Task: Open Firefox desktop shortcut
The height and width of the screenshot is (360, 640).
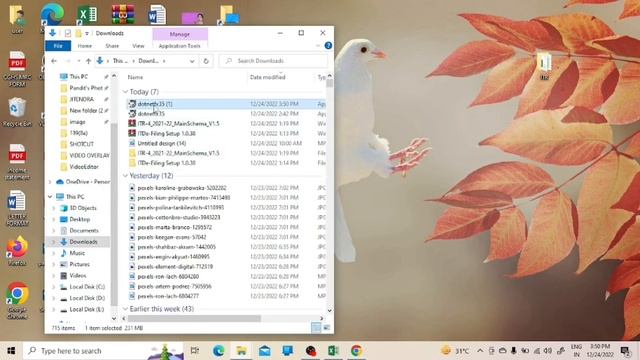Action: coord(17,250)
